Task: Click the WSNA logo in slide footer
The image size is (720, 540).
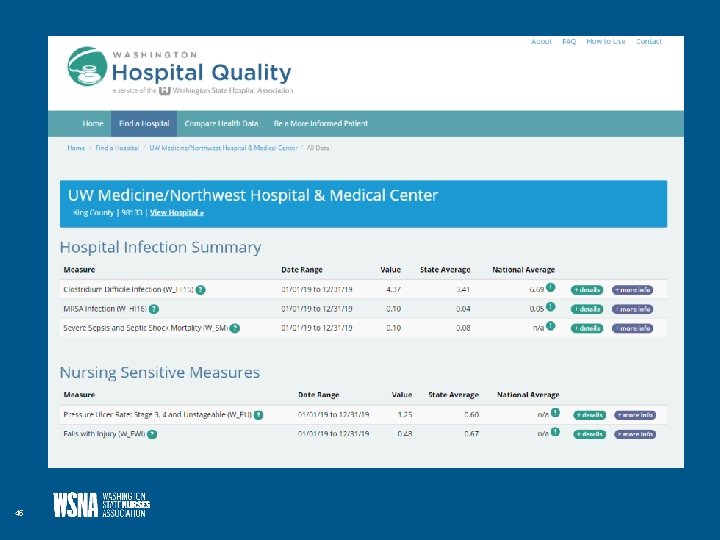Action: 101,505
